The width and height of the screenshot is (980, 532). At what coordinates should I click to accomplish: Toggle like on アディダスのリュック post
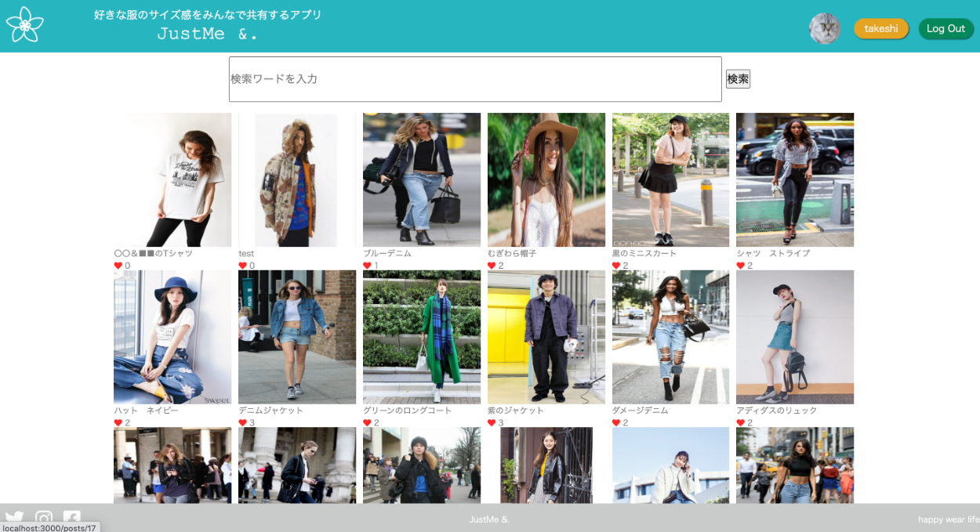pos(741,423)
